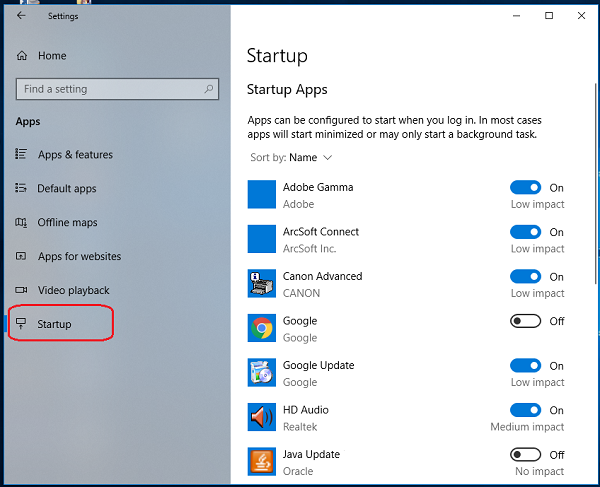The image size is (600, 487).
Task: Click the vertical scrollbar thumb
Action: [596, 184]
